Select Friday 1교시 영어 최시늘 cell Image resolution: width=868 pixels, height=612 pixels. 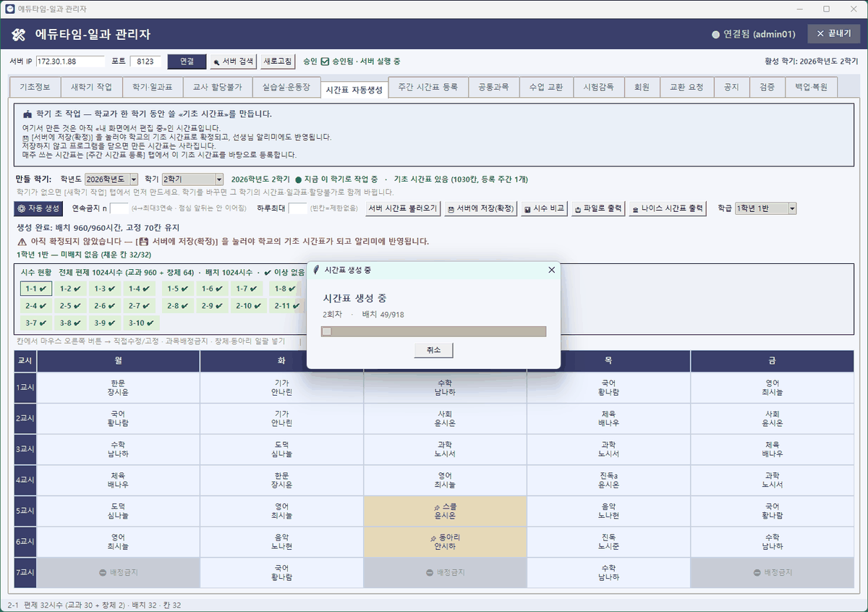(x=773, y=387)
